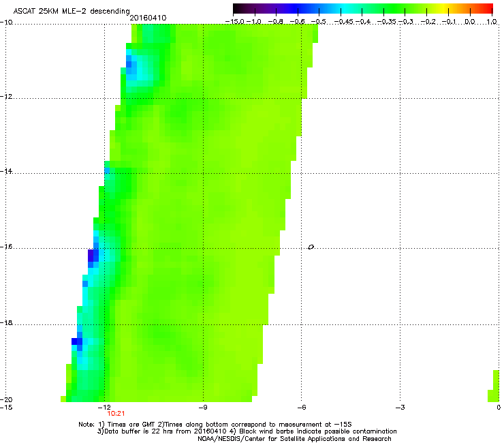Click the red end of the colorbar

click(488, 9)
